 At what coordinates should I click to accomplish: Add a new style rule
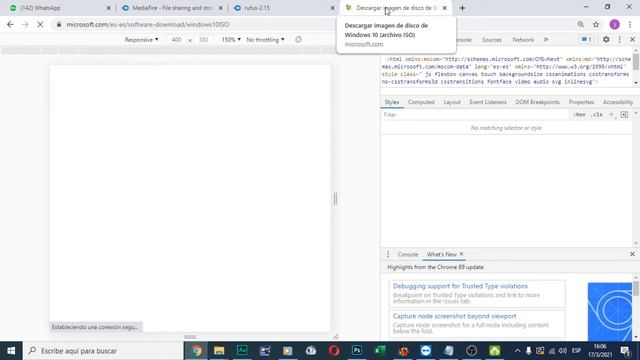coord(611,115)
